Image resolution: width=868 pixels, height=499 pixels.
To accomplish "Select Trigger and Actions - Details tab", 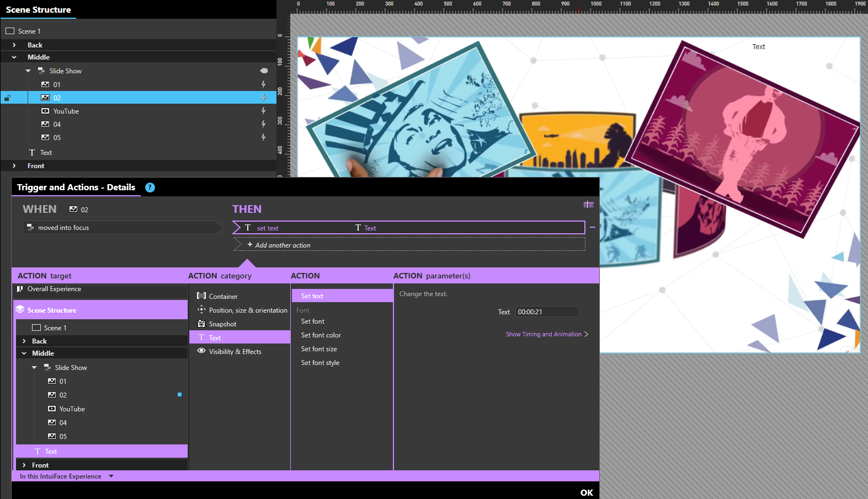I will 76,187.
